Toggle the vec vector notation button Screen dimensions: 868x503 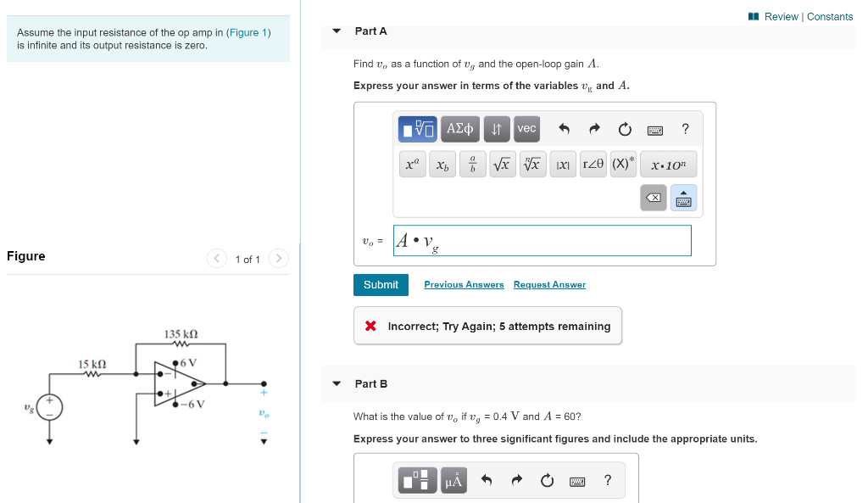click(x=526, y=128)
